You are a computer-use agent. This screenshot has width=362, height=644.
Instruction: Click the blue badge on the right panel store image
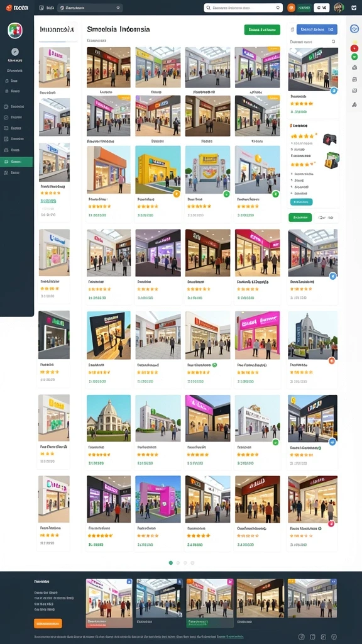click(x=333, y=91)
